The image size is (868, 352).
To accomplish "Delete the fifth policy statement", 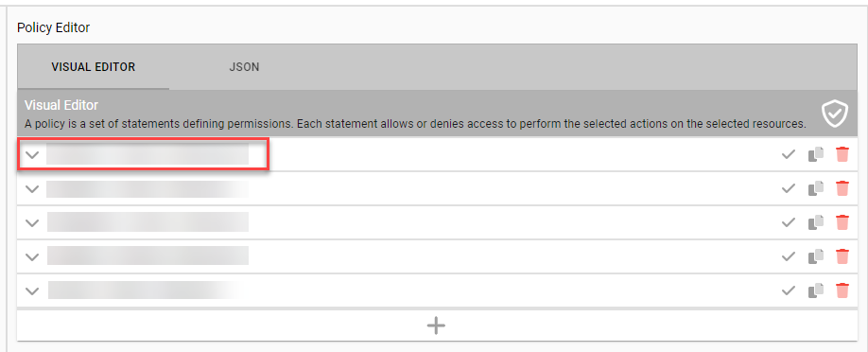I will [842, 290].
